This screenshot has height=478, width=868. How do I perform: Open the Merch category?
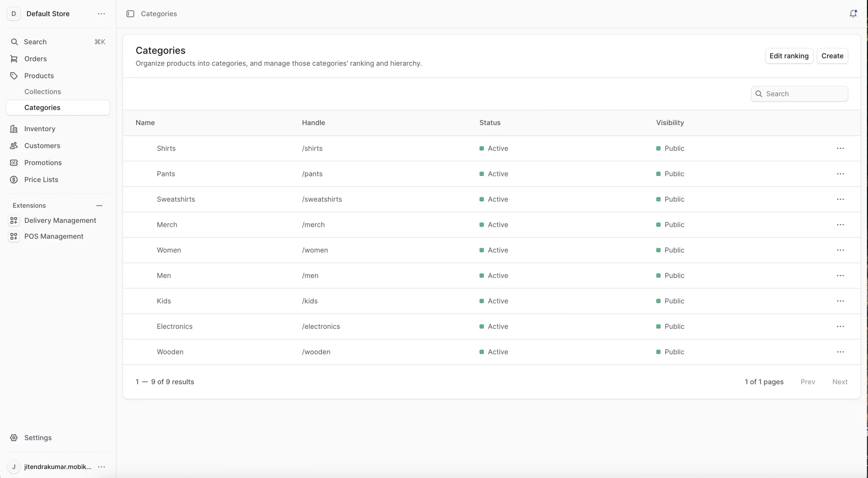167,225
